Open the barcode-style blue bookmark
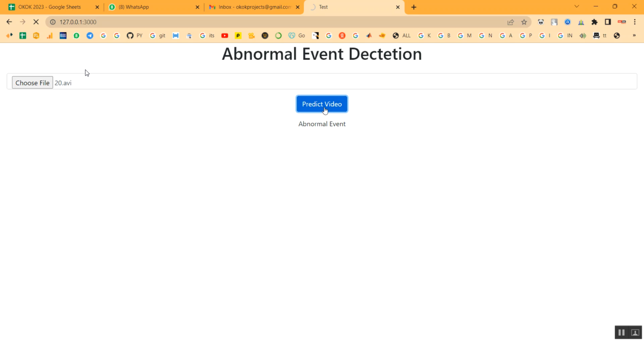 (176, 36)
